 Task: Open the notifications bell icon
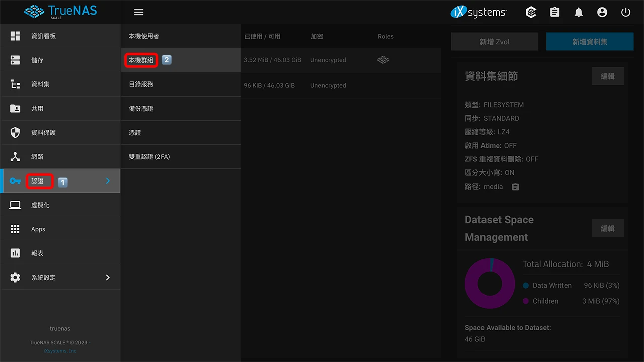point(579,12)
